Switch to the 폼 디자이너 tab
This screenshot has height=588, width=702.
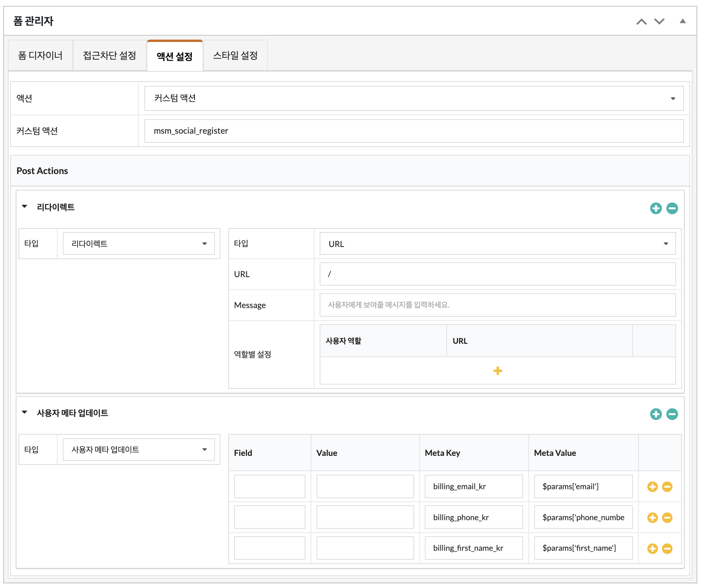tap(40, 55)
